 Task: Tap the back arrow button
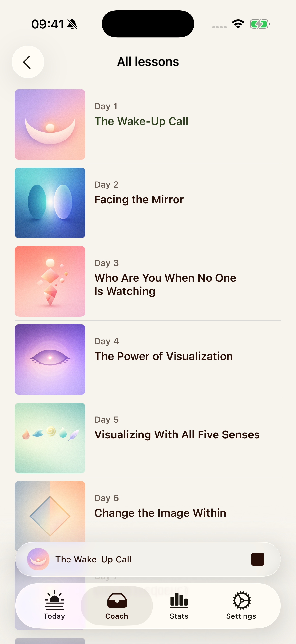[28, 62]
